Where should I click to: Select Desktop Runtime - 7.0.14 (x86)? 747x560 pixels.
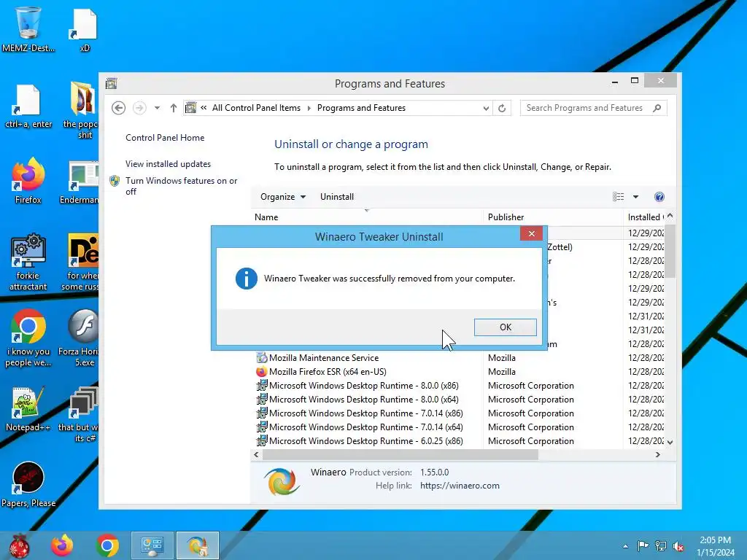coord(457,413)
